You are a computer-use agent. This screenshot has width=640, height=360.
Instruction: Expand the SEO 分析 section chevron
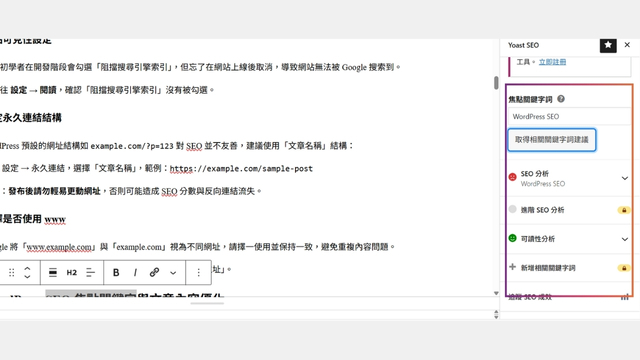(x=624, y=178)
